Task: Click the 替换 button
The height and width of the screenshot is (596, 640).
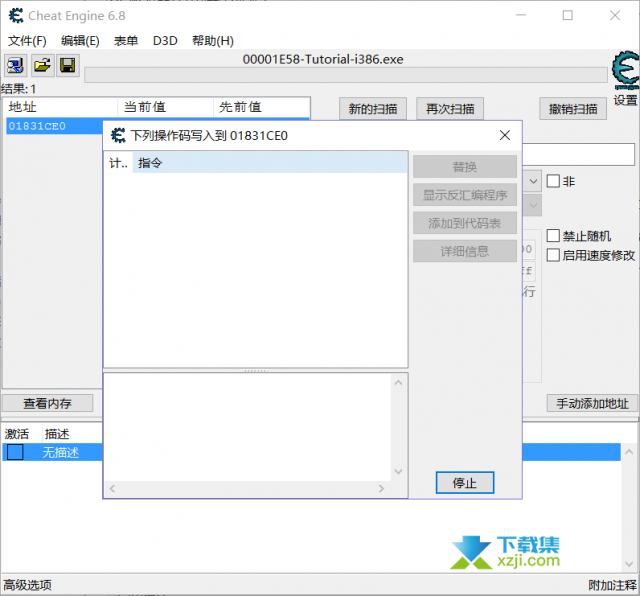Action: 464,167
